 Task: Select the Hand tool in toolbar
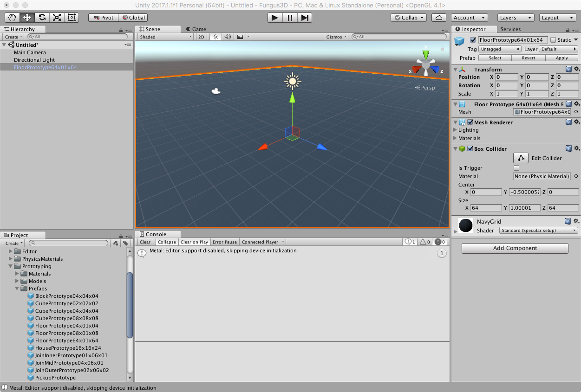pyautogui.click(x=13, y=18)
